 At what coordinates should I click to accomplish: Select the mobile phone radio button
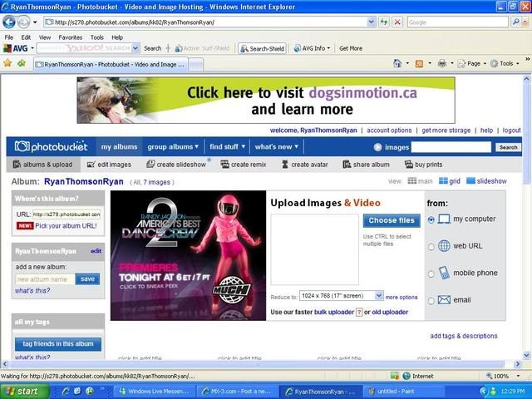tap(431, 273)
